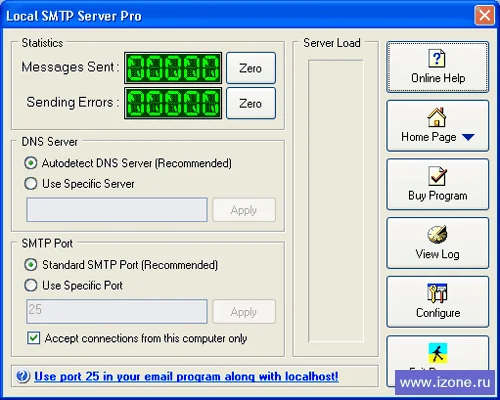Zero the Messages Sent counter
Viewport: 500px width, 400px height.
click(x=251, y=68)
